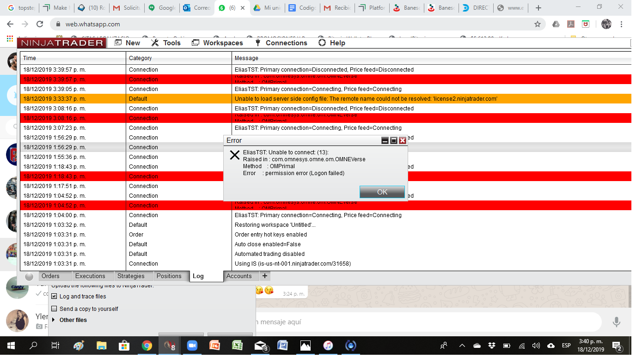Maximize the Error dialog
Viewport: 636px width, 364px height.
click(x=394, y=140)
